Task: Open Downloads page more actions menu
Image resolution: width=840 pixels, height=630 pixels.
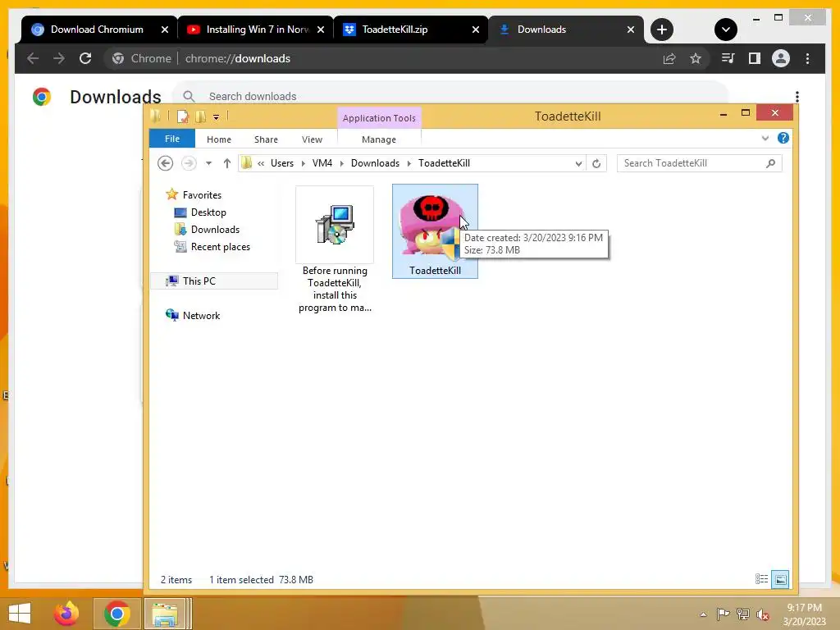Action: click(797, 97)
